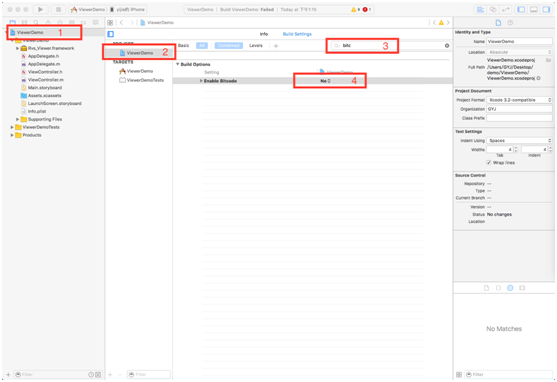Show the Object library circle icon
Image resolution: width=557 pixels, height=382 pixels.
pyautogui.click(x=510, y=288)
